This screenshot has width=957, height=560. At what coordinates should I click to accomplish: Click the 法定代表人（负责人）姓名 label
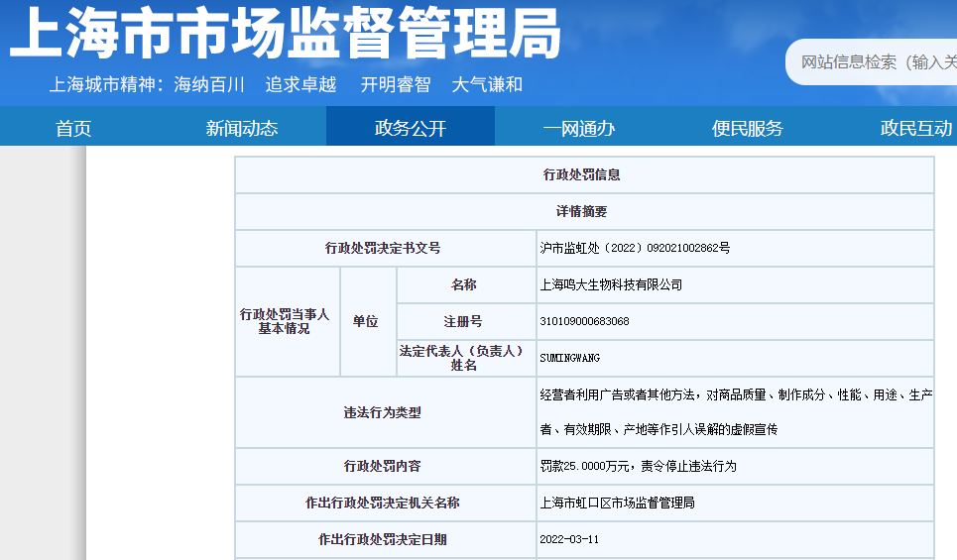pyautogui.click(x=462, y=358)
